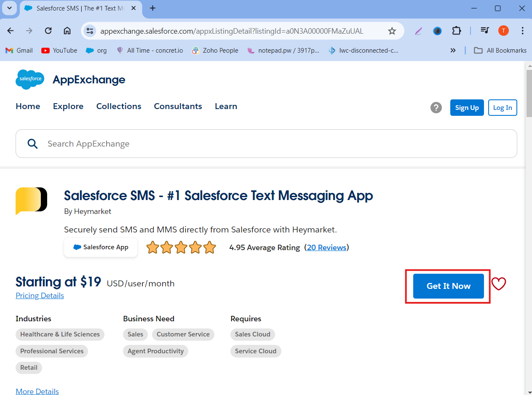This screenshot has width=532, height=395.
Task: Open the Gmail bookmark
Action: (19, 50)
